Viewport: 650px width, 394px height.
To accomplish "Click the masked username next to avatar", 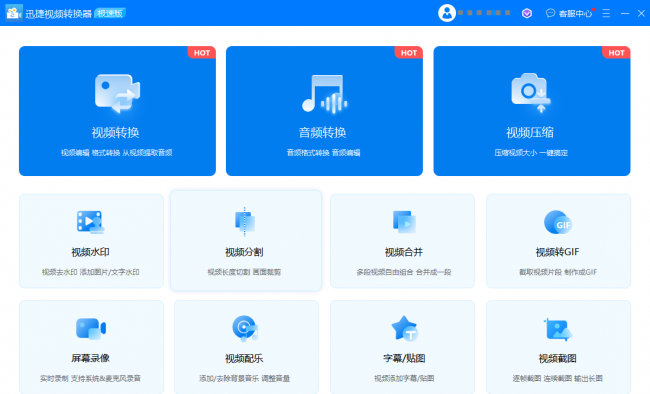I will coord(484,13).
